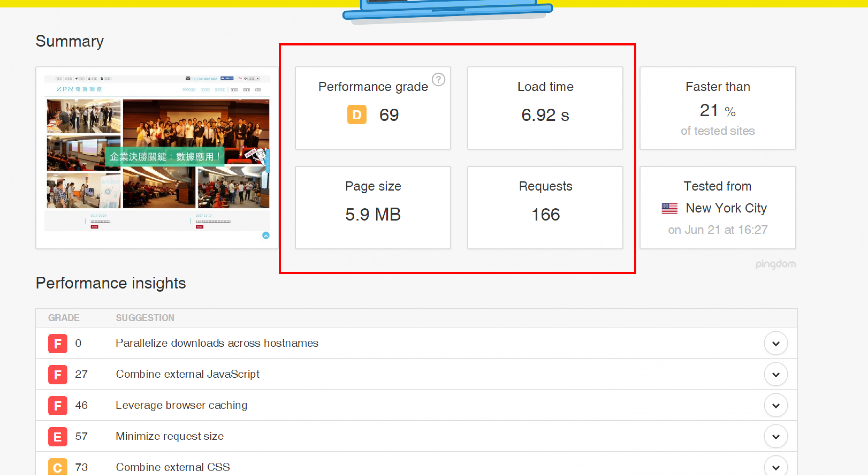
Task: Open the website screenshot thumbnail
Action: pyautogui.click(x=157, y=154)
